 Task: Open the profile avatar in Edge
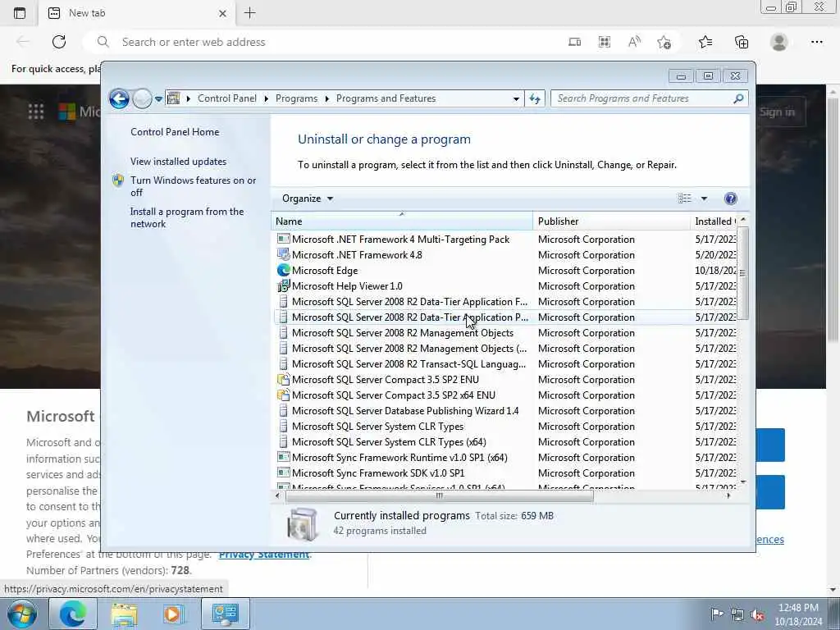779,42
